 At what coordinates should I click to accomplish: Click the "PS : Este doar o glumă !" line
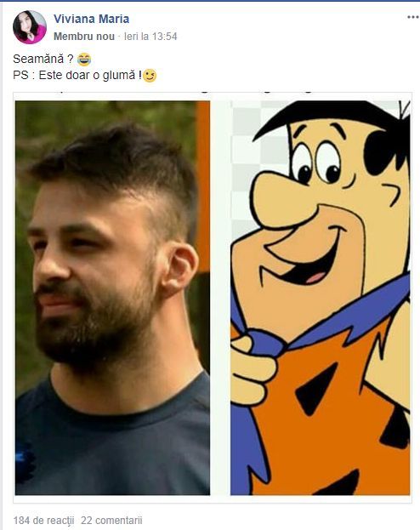[x=77, y=75]
